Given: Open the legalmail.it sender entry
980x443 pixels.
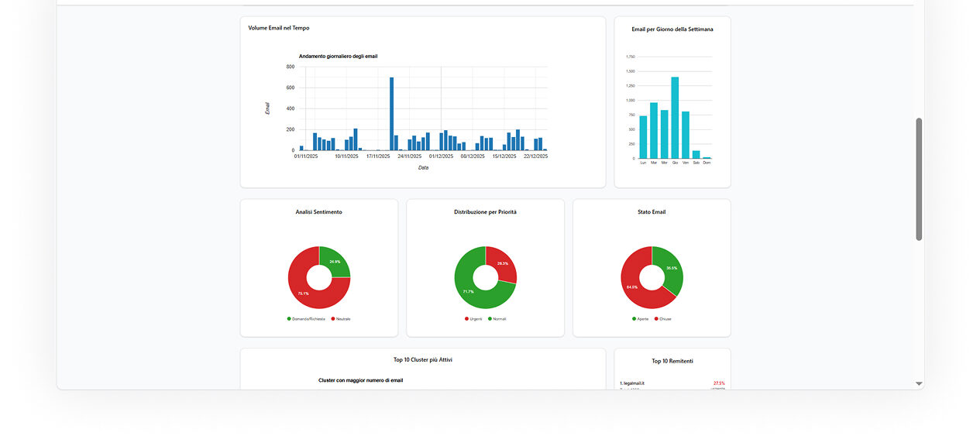Looking at the screenshot, I should pyautogui.click(x=634, y=383).
